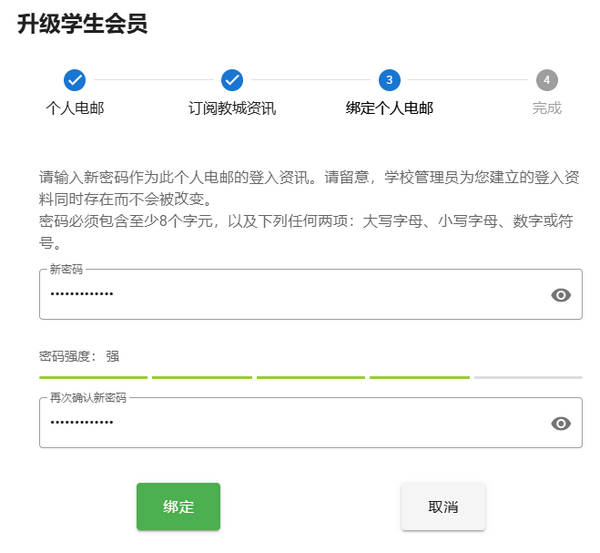The height and width of the screenshot is (553, 600).
Task: Click the grey last strength bar segment
Action: [527, 377]
